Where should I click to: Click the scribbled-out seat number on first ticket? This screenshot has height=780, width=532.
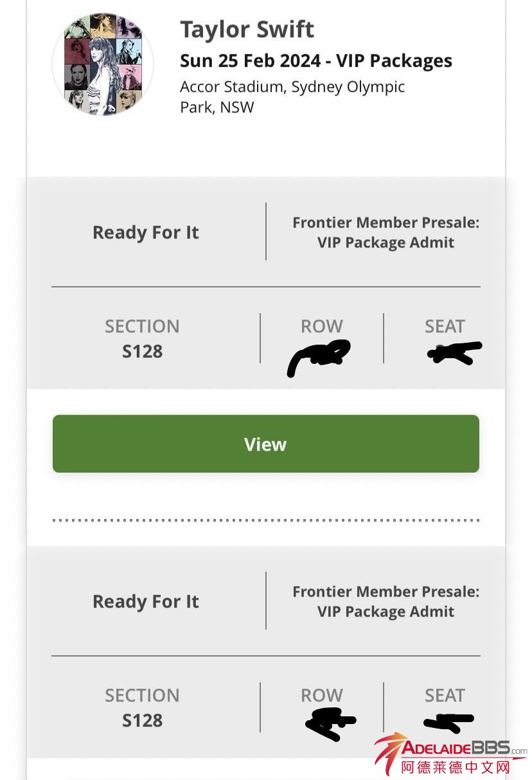pos(454,353)
